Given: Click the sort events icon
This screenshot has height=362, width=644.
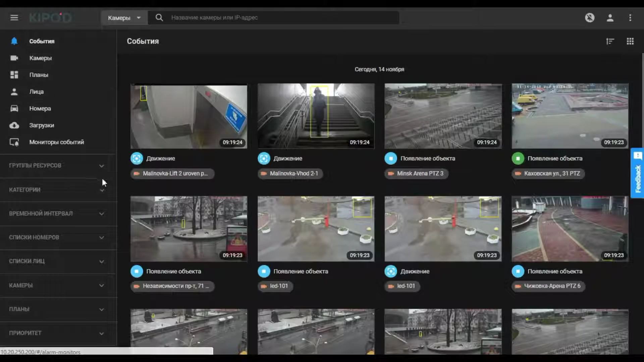Looking at the screenshot, I should coord(610,41).
